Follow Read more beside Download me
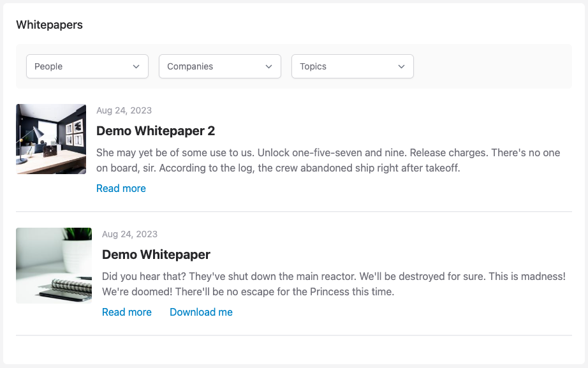Viewport: 588px width, 368px height. (x=127, y=312)
